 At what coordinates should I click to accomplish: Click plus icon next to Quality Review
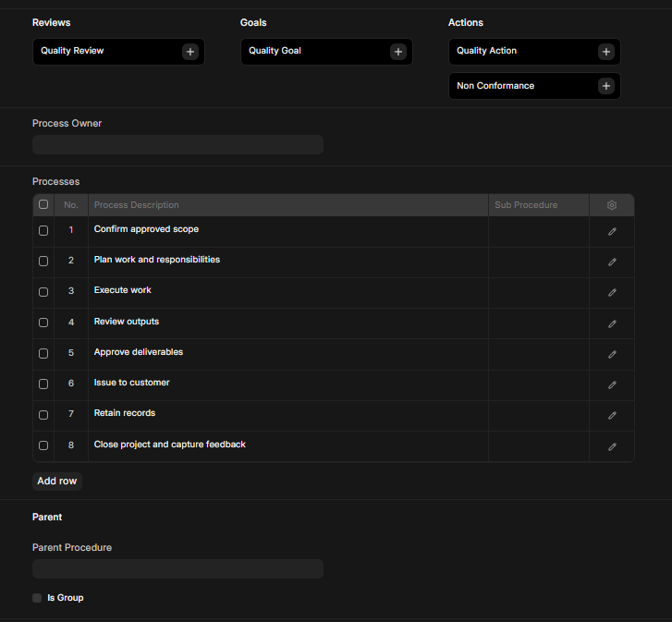coord(190,52)
